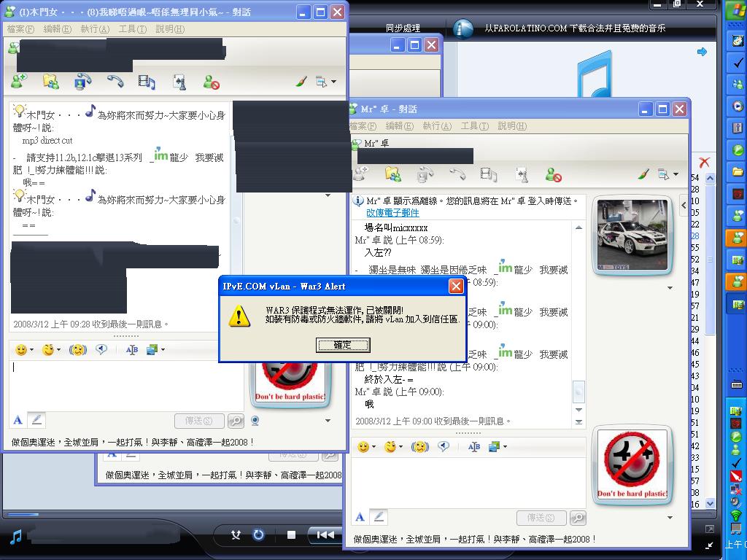Click the paintbrush color scheme icon in Mr" 卓 chat
747x560 pixels.
(x=643, y=174)
